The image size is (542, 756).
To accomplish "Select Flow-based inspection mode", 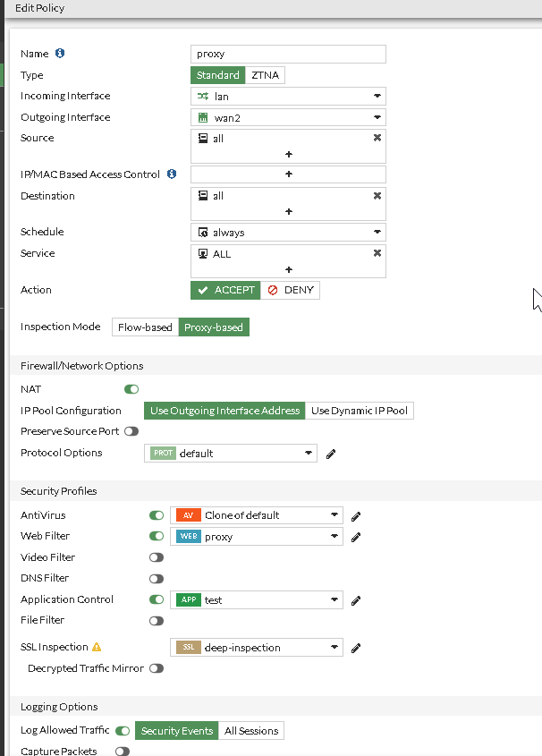I will (x=145, y=327).
